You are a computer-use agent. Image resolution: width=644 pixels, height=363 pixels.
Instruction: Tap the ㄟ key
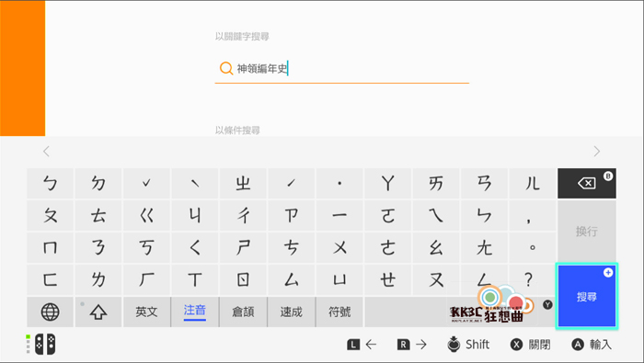pos(436,215)
